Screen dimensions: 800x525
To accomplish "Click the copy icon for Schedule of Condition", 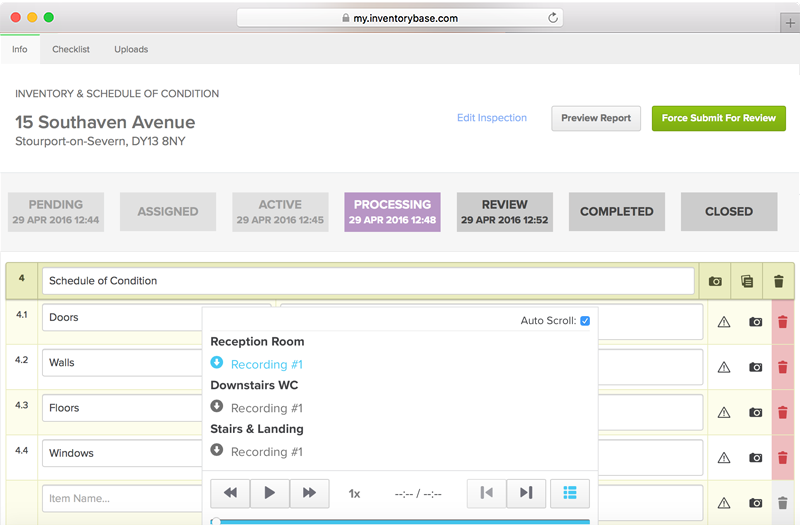I will point(747,281).
